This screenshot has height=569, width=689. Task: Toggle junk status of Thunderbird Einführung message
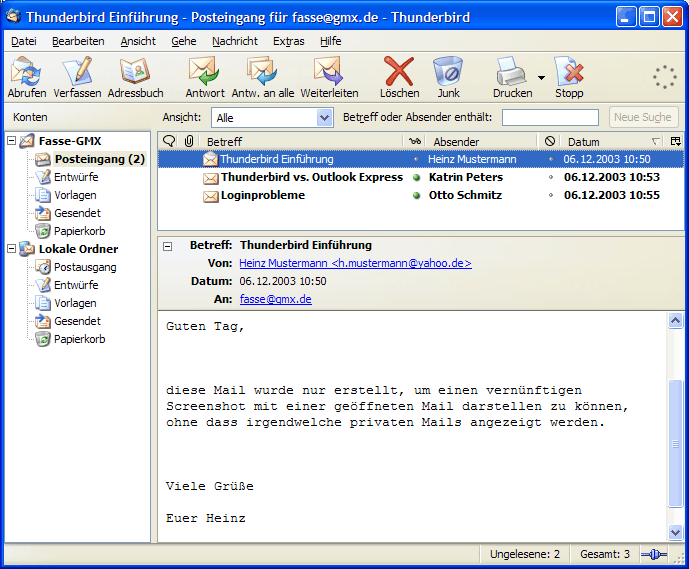[x=551, y=159]
